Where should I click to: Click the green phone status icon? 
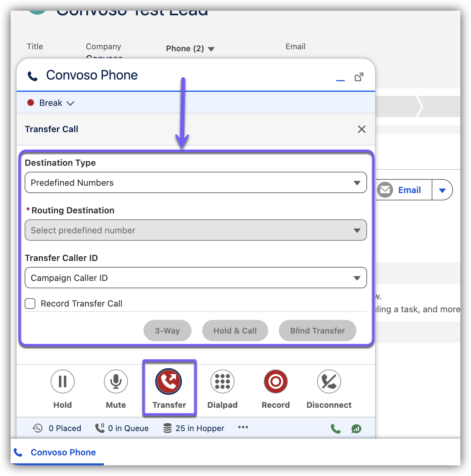coord(335,429)
